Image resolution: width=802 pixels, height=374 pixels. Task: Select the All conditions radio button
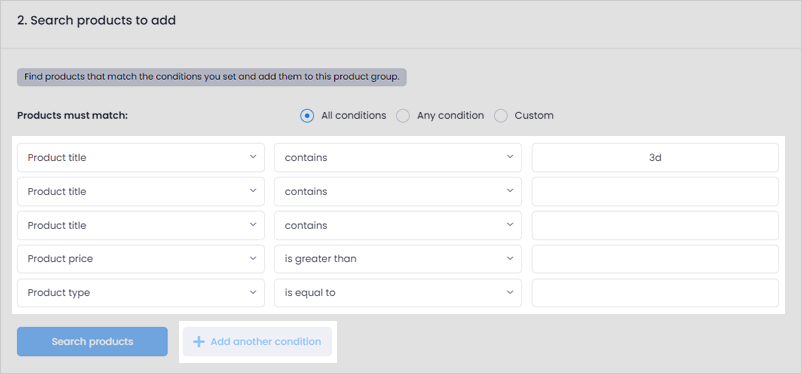click(x=307, y=116)
